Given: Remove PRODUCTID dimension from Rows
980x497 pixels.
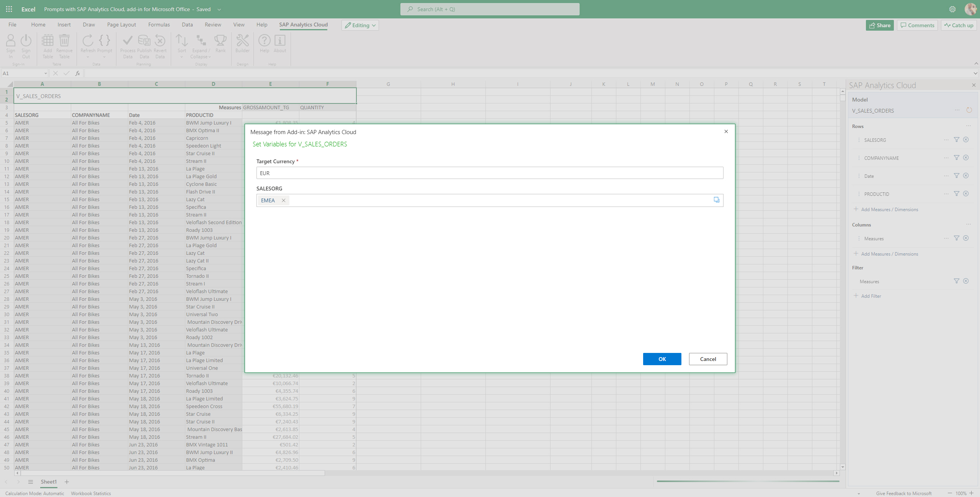Looking at the screenshot, I should pos(966,194).
